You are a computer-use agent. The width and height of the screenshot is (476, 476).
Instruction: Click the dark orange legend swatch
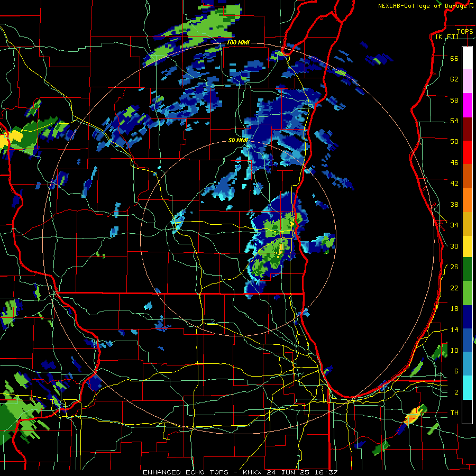coord(467,176)
